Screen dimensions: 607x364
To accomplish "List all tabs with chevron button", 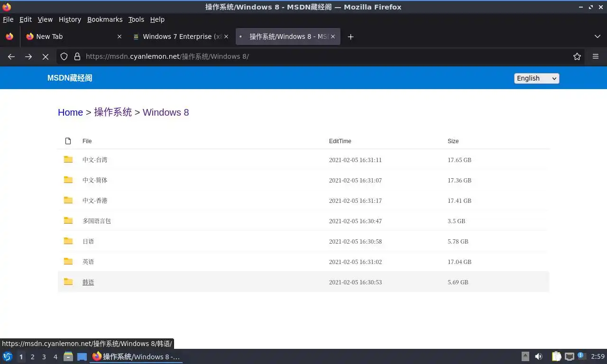I will (598, 36).
